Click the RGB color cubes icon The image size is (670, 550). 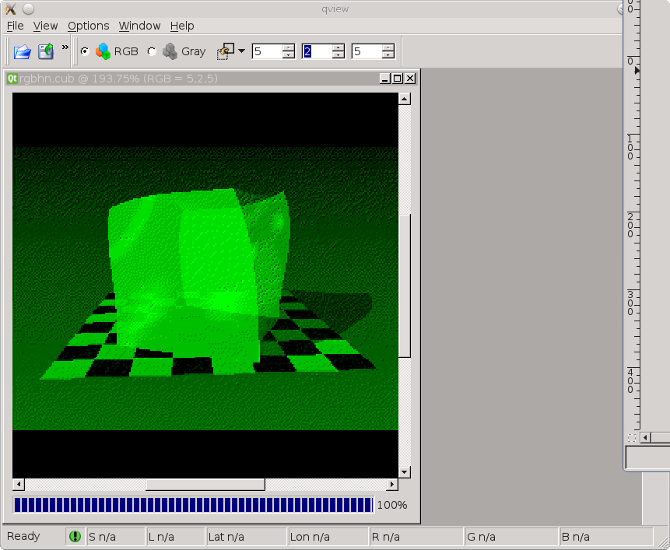tap(103, 51)
